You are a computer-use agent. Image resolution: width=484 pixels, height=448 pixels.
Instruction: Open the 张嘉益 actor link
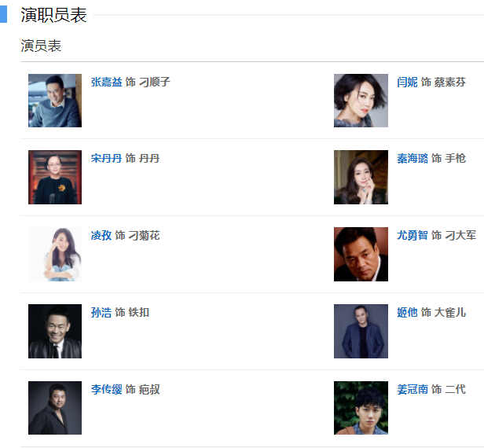click(107, 82)
